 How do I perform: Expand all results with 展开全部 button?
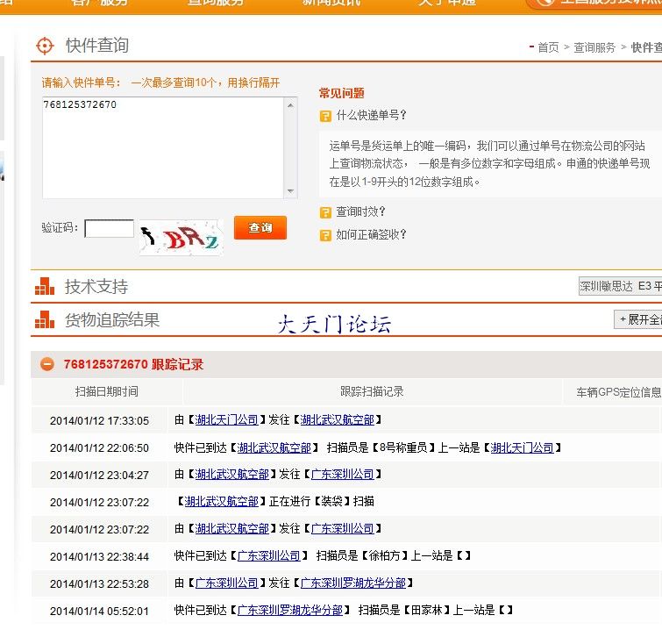638,320
